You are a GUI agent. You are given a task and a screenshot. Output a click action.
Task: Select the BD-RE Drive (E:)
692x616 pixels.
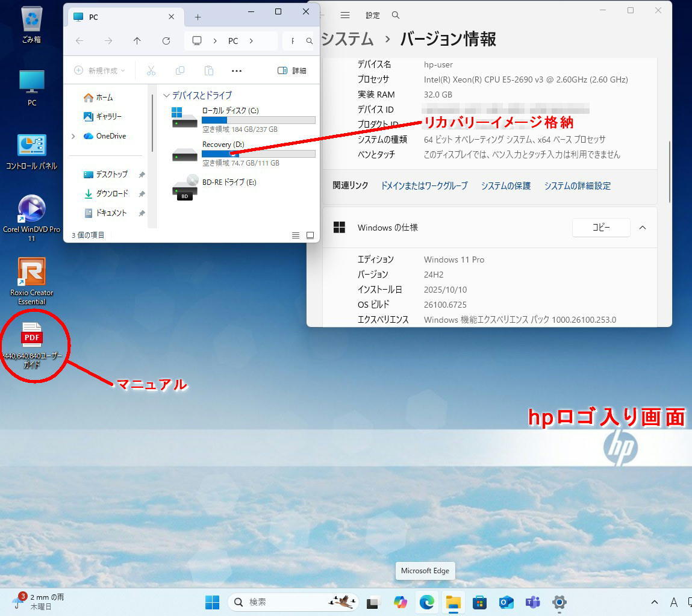[214, 187]
